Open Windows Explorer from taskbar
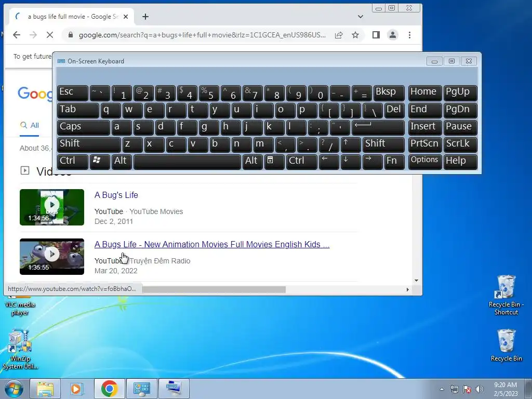Screen dimensions: 532x399 tap(45, 389)
